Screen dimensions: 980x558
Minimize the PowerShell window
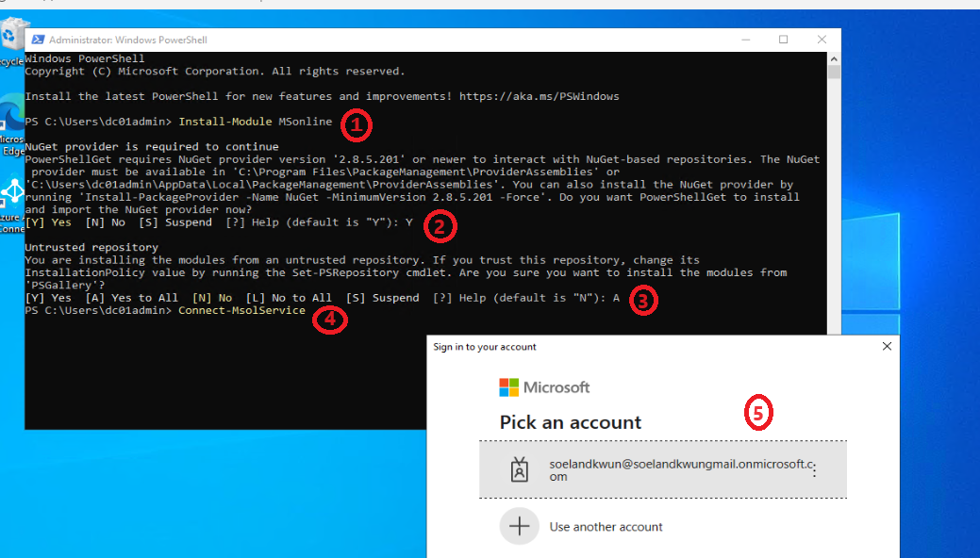[746, 40]
